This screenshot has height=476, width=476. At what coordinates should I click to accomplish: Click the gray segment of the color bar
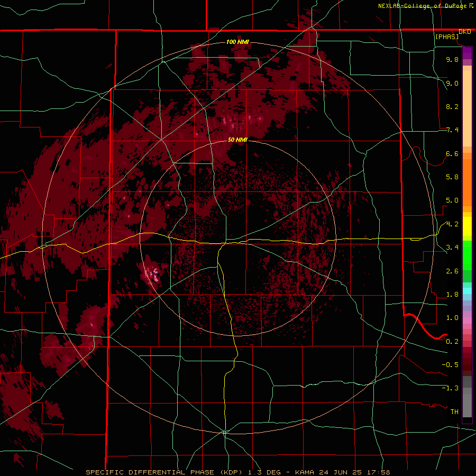pos(467,398)
